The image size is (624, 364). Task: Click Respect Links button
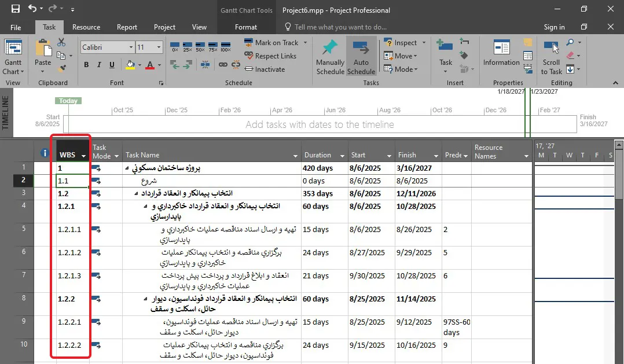pos(271,56)
